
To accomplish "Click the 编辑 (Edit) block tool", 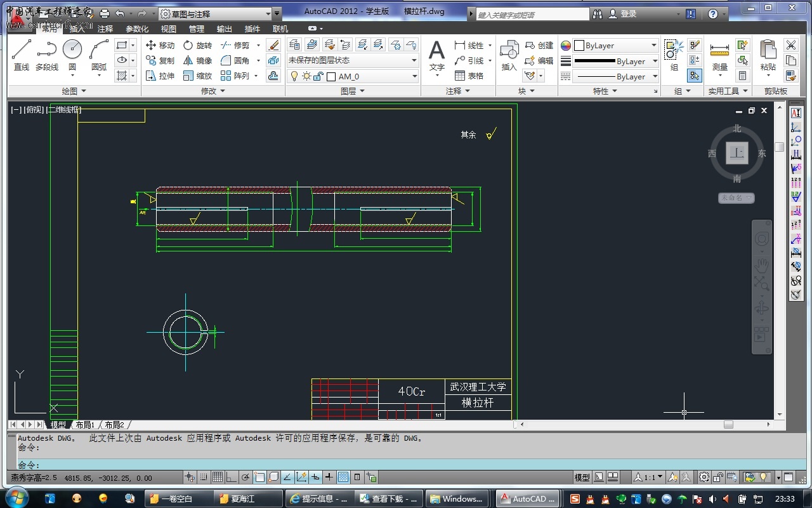I will click(539, 60).
